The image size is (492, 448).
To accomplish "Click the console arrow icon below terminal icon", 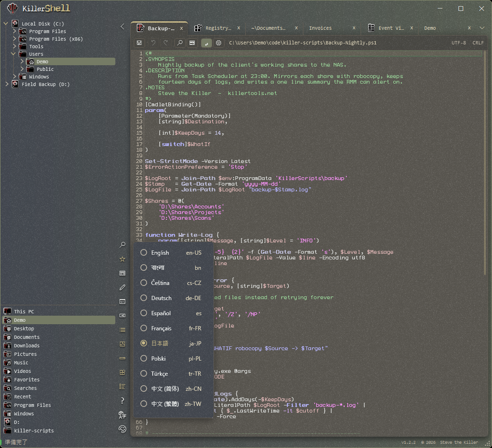I will (122, 316).
